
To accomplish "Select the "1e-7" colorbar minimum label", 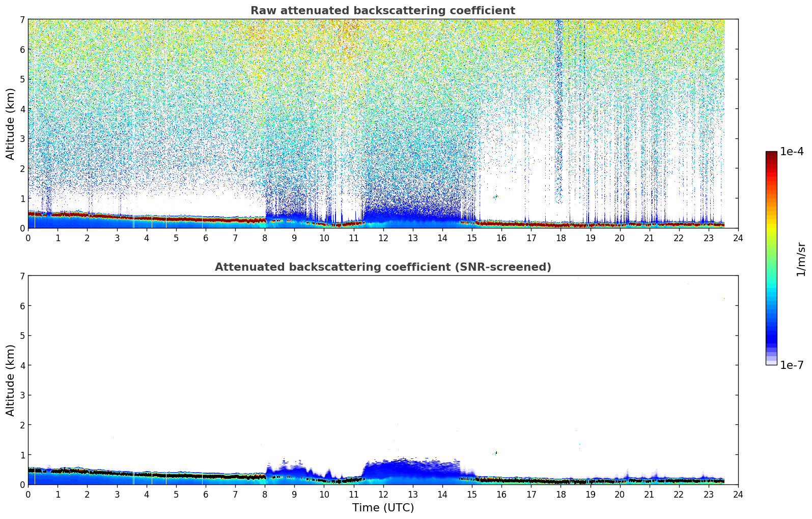I will [792, 365].
